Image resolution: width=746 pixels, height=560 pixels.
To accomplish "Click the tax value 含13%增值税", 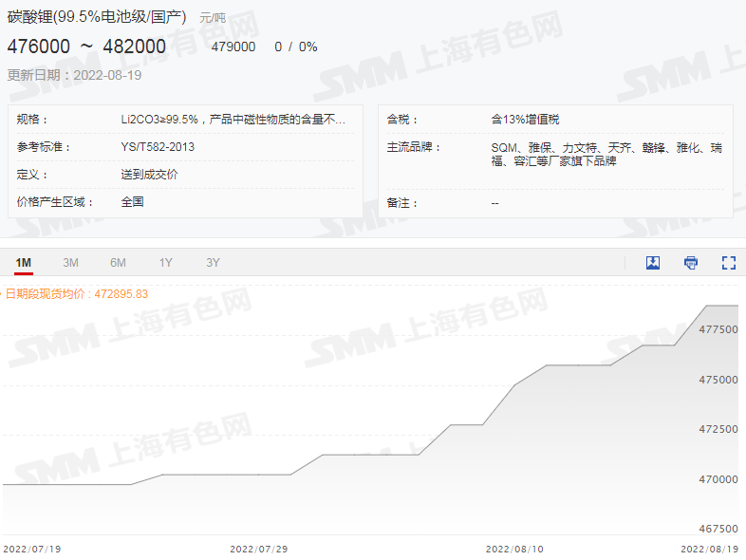I will click(525, 119).
